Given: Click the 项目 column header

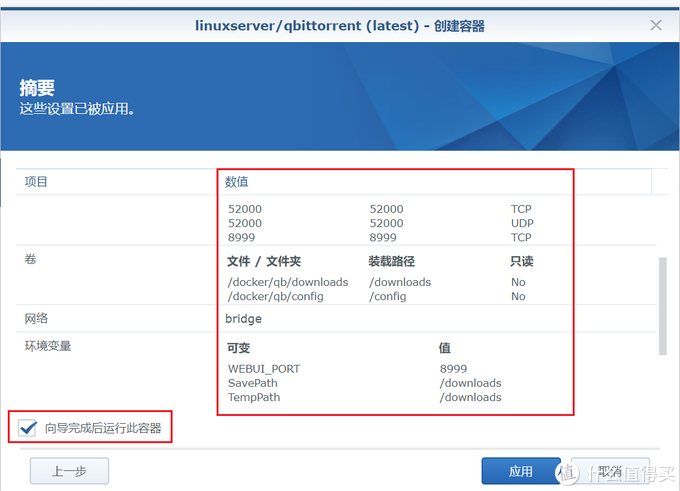Looking at the screenshot, I should click(x=36, y=182).
